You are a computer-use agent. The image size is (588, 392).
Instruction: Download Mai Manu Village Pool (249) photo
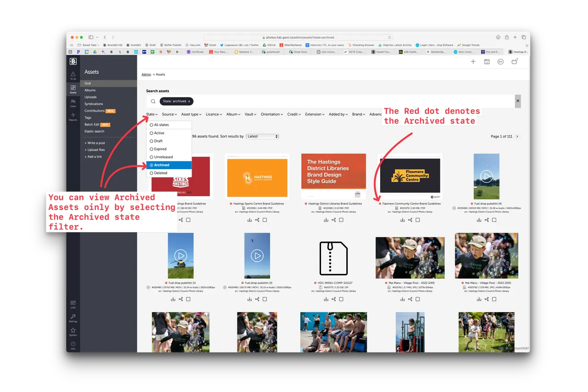point(402,299)
